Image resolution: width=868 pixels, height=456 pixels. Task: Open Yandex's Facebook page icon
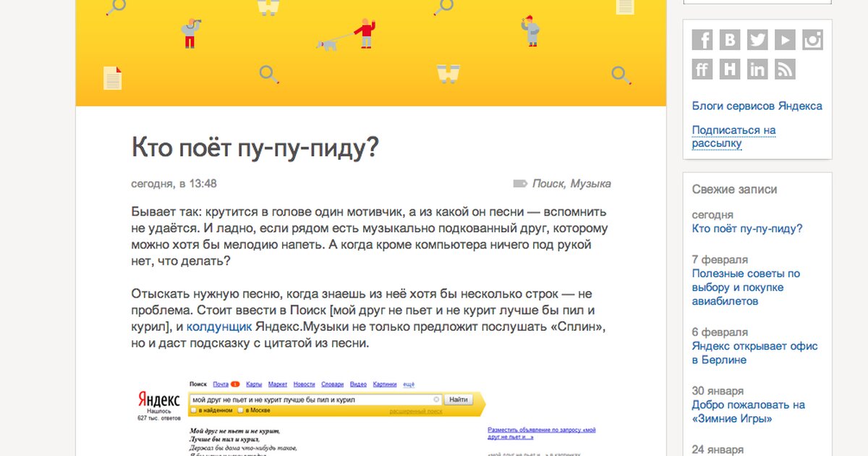pos(702,40)
